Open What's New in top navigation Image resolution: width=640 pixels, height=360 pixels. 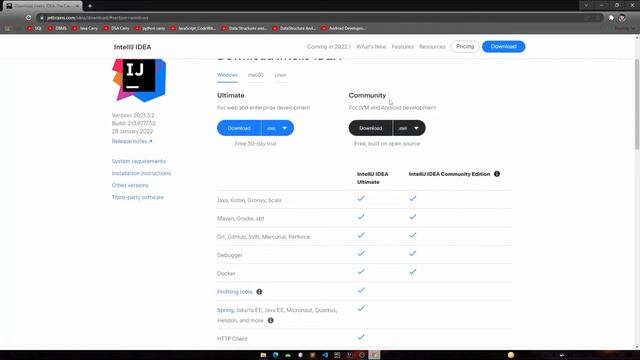pos(371,47)
